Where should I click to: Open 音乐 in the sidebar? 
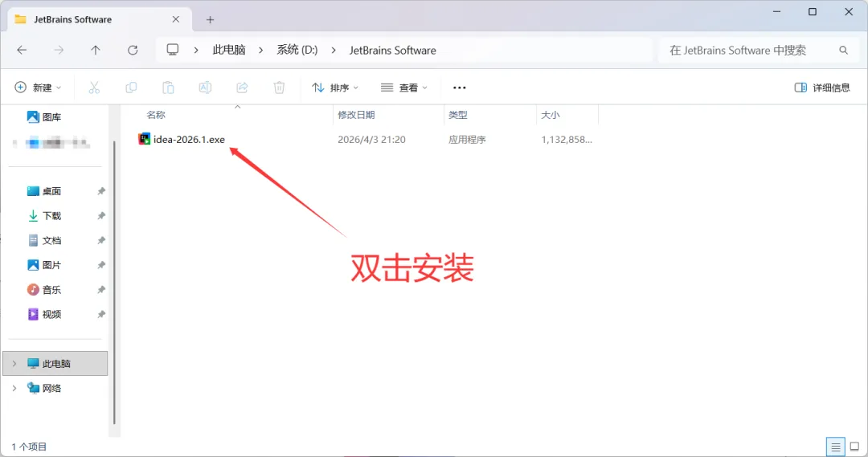(x=44, y=289)
